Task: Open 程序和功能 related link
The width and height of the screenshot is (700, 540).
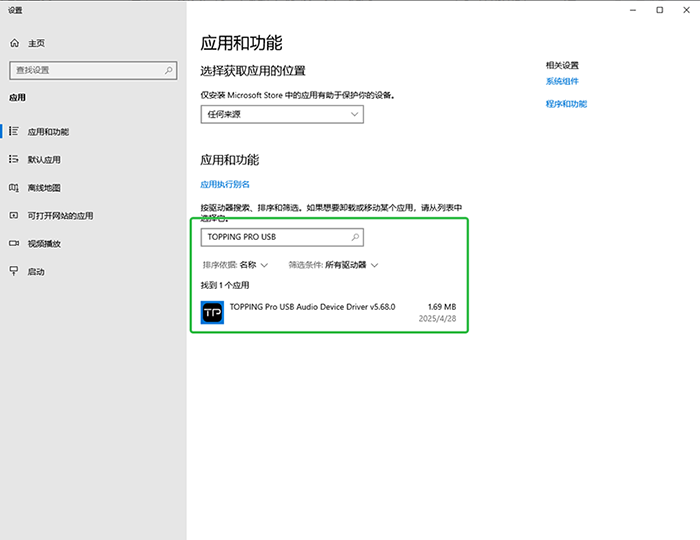Action: click(566, 104)
